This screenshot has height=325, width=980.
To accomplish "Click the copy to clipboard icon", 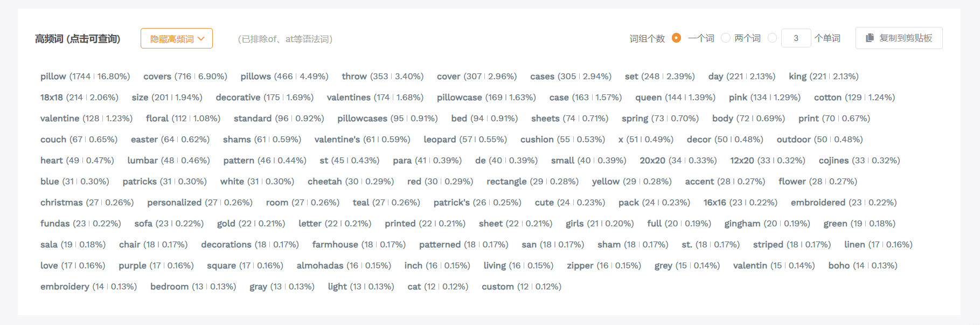I will 870,38.
